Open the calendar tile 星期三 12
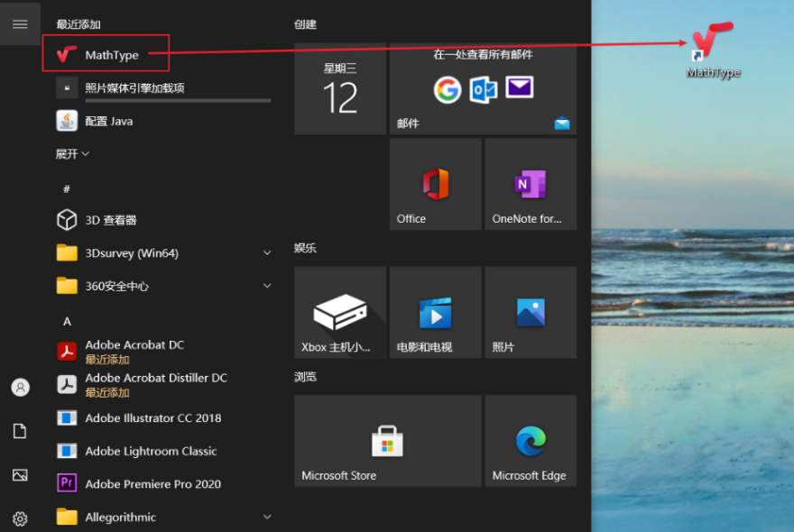Image resolution: width=794 pixels, height=532 pixels. pos(340,88)
